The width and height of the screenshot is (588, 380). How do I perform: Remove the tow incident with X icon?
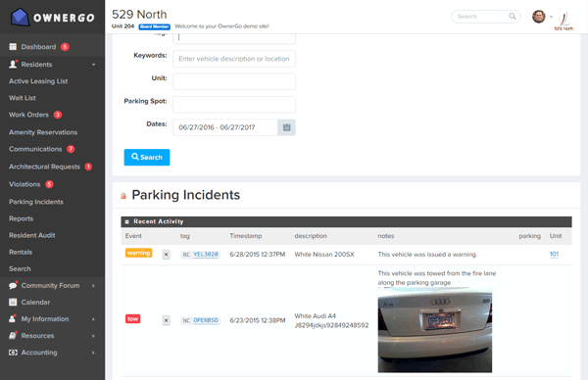(167, 320)
